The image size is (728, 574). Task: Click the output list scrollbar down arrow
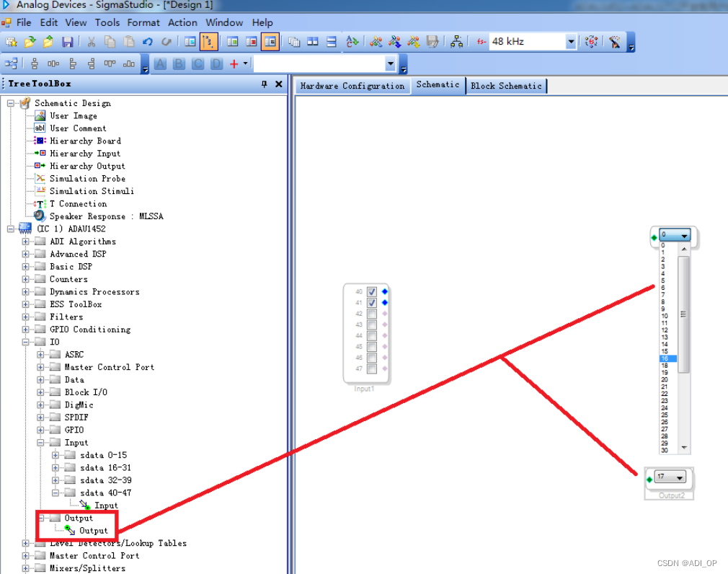[x=684, y=448]
